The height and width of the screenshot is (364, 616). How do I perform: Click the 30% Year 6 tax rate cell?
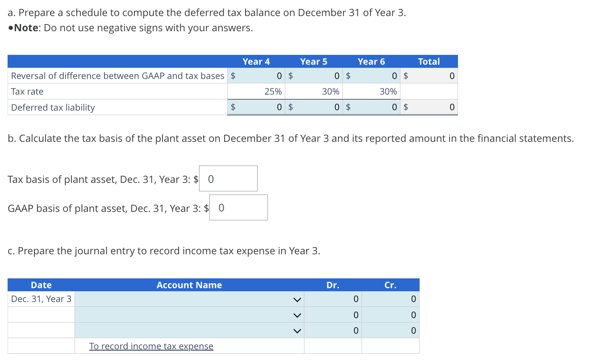[x=372, y=91]
